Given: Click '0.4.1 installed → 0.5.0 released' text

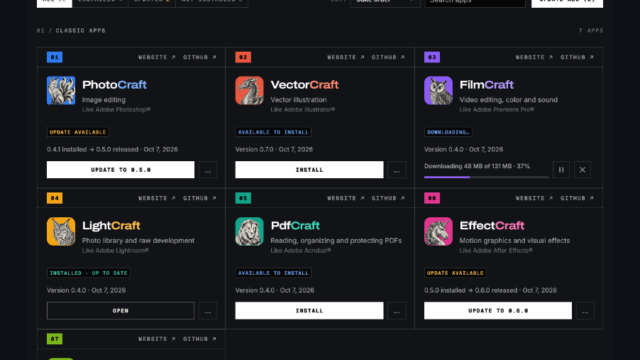Looking at the screenshot, I should [x=92, y=149].
